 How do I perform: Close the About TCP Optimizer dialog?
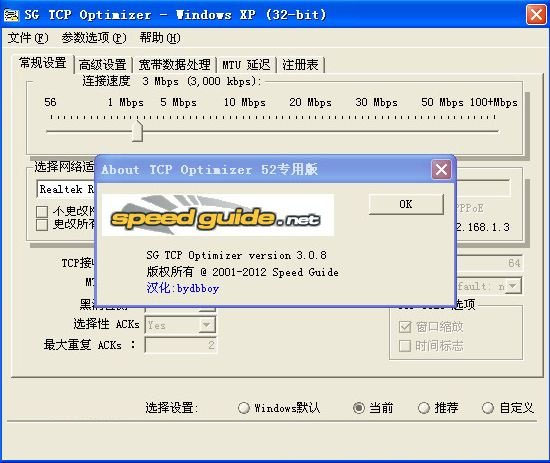[441, 170]
